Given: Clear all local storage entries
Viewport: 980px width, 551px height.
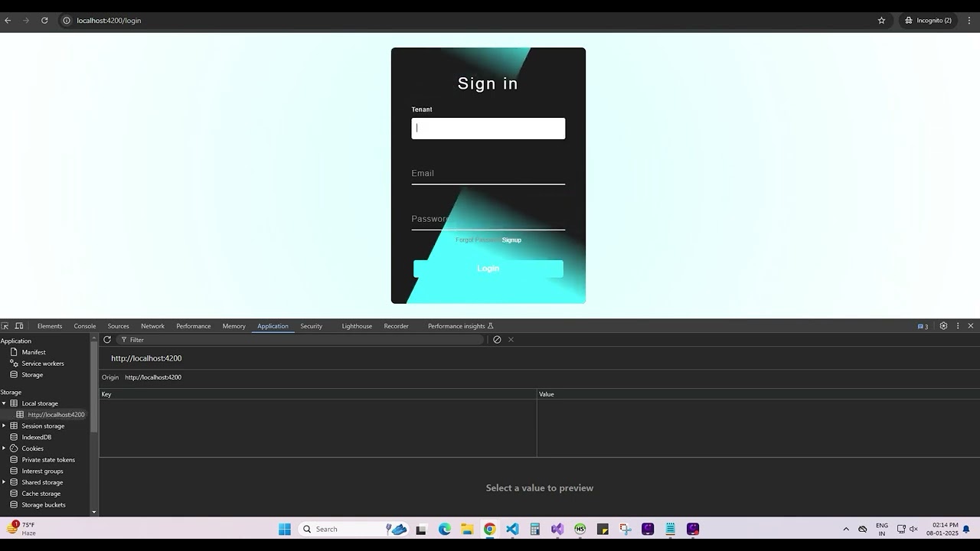Looking at the screenshot, I should click(x=497, y=340).
